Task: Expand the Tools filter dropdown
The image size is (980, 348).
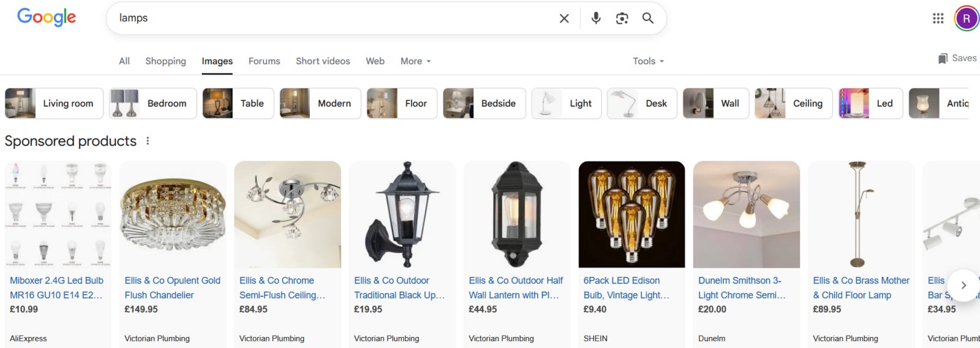Action: point(648,61)
